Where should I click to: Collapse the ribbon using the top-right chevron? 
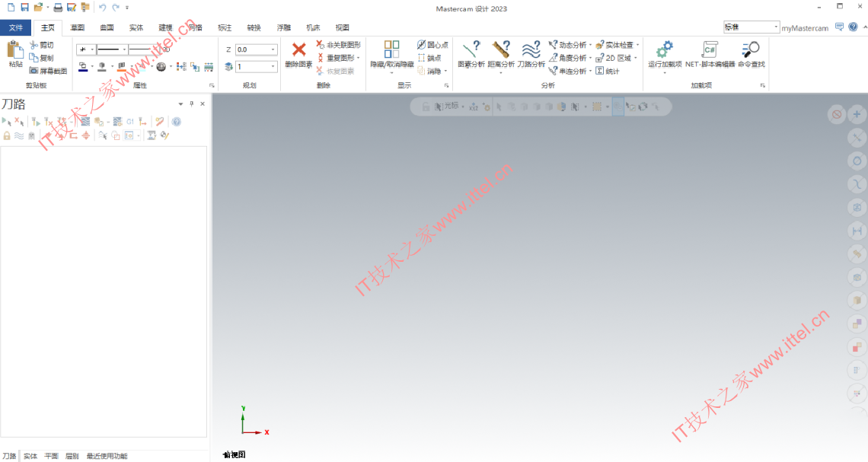click(x=865, y=27)
